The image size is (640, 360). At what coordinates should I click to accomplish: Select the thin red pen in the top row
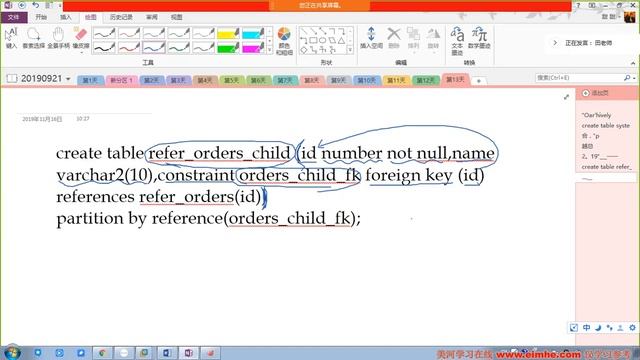[129, 33]
